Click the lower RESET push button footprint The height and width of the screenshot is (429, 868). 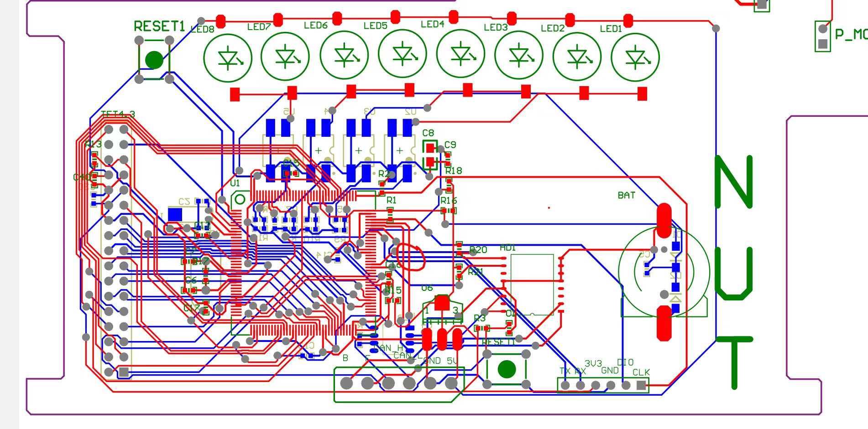(507, 369)
